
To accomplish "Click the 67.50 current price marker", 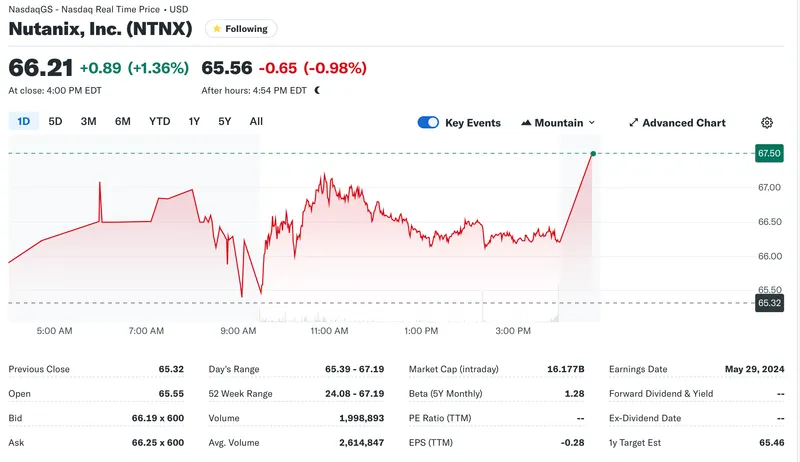I will tap(769, 154).
